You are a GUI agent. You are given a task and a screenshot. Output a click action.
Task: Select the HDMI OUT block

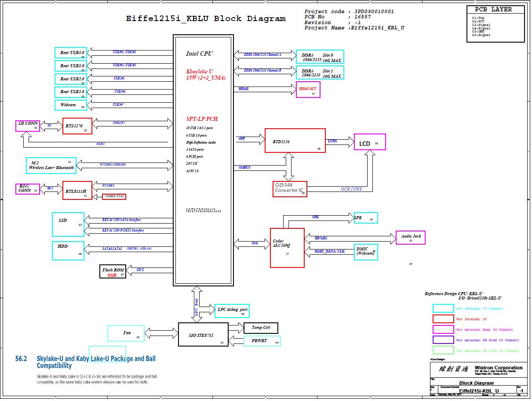point(308,90)
